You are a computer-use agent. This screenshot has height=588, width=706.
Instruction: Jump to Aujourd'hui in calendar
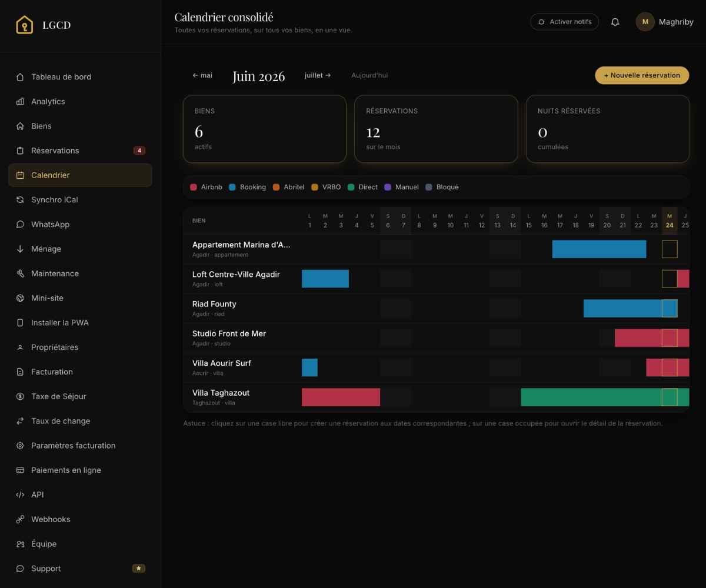point(369,75)
